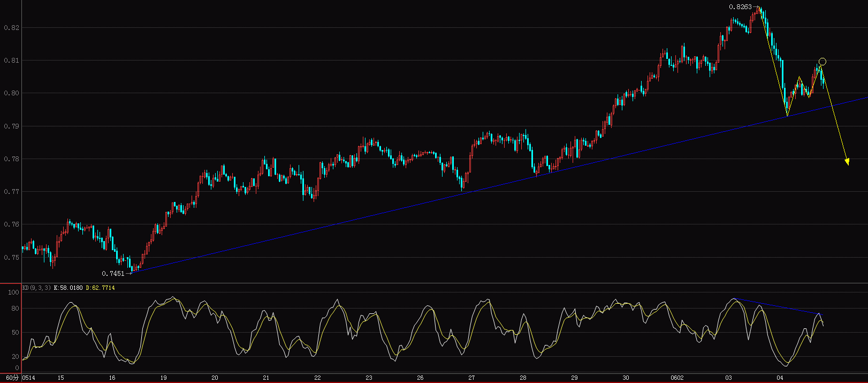
Task: Click the 04 date on the time axis
Action: coord(780,378)
